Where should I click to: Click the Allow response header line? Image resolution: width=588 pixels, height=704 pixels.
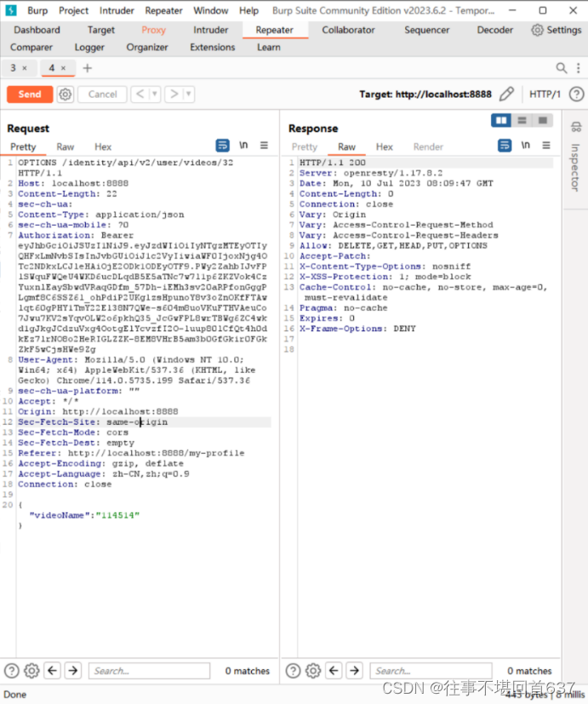point(393,246)
